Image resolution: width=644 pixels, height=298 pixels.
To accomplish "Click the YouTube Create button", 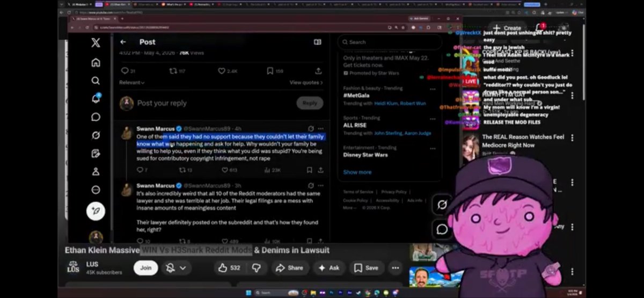I will click(x=507, y=28).
